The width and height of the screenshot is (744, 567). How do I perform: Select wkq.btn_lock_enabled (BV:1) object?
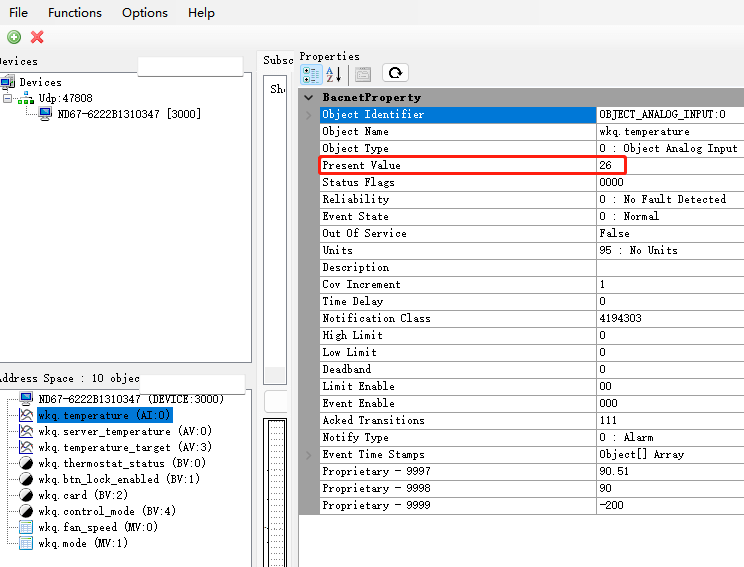[119, 479]
